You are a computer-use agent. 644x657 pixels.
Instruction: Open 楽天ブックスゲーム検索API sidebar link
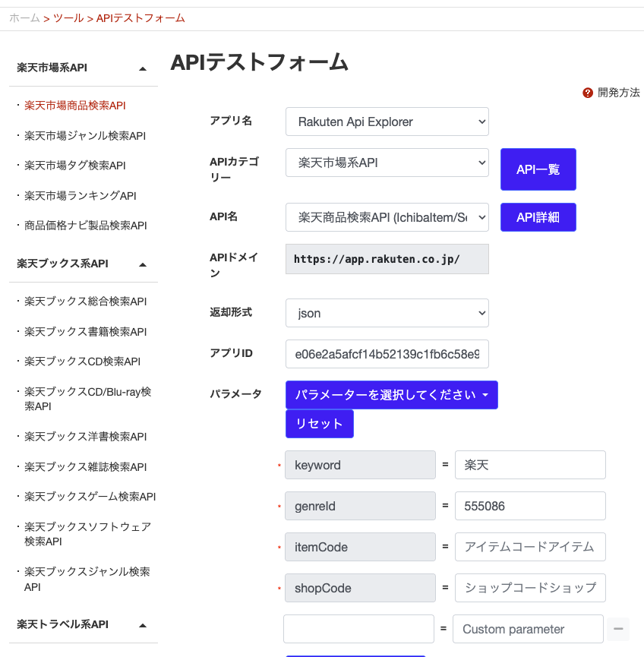pyautogui.click(x=90, y=497)
